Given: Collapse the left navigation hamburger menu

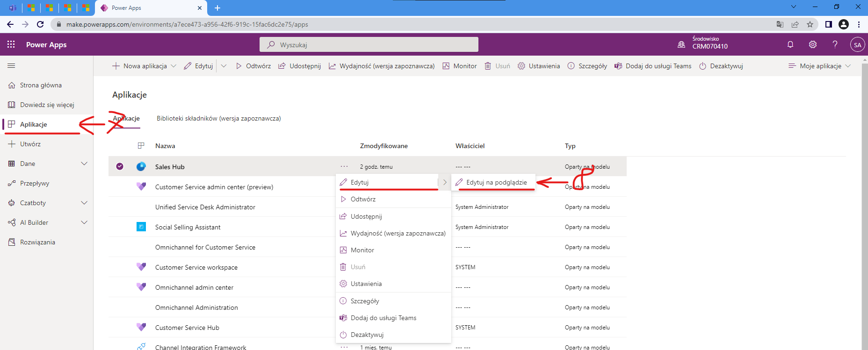Looking at the screenshot, I should (x=11, y=66).
